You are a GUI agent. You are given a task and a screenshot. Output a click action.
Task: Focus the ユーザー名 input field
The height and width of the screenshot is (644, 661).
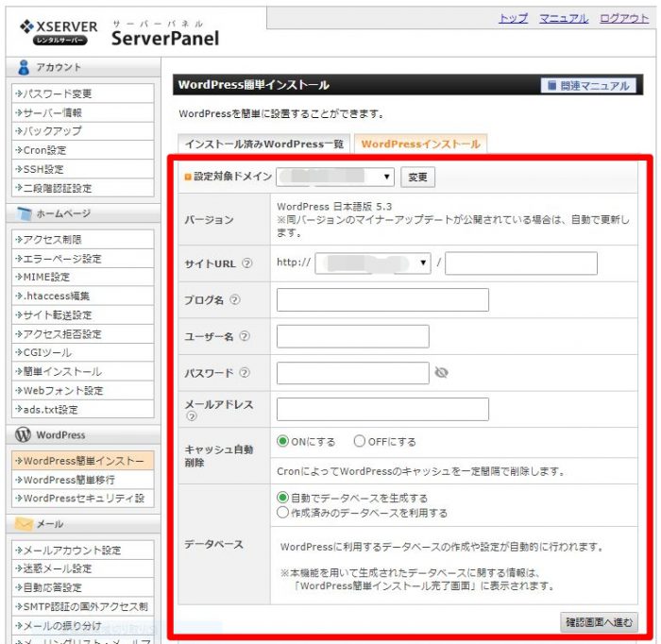pos(353,336)
